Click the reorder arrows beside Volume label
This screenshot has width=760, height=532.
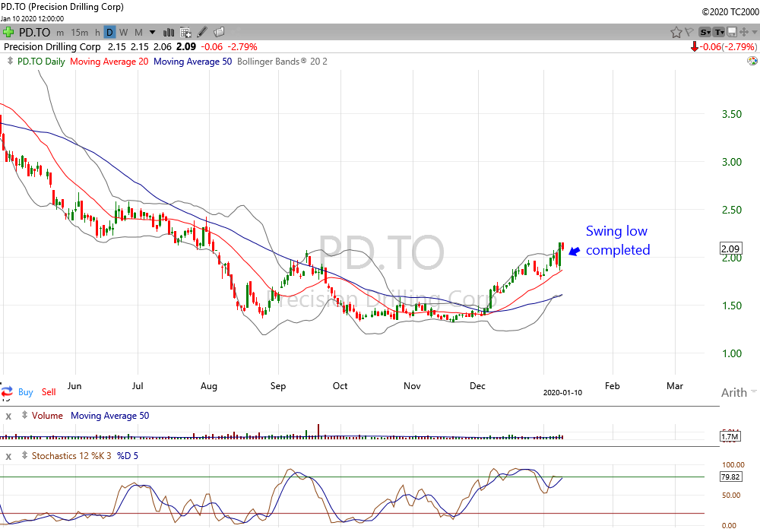pos(24,415)
